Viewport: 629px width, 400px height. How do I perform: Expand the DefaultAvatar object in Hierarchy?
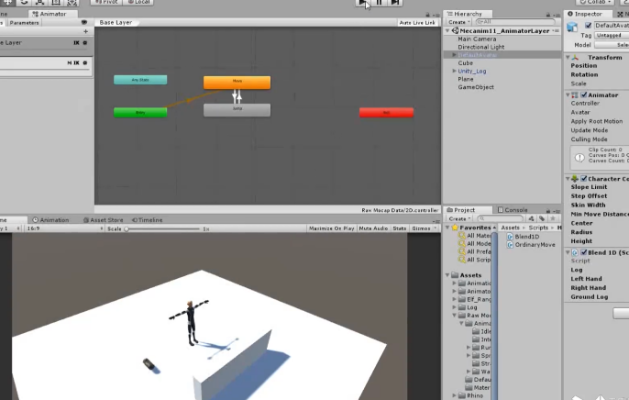click(x=454, y=55)
